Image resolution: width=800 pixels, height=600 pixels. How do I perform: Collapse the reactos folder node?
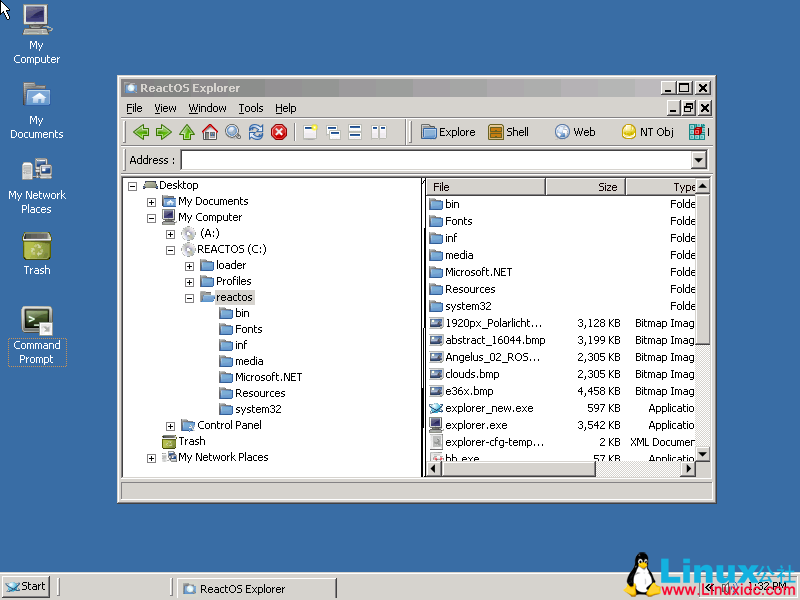point(189,298)
